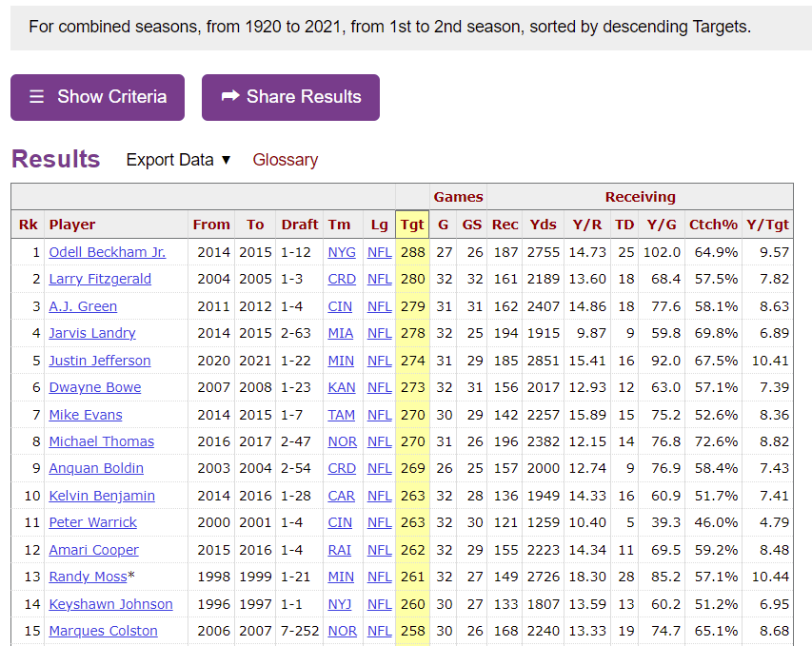Screen dimensions: 812x646
Task: Sort table by Tgt column header
Action: click(412, 225)
